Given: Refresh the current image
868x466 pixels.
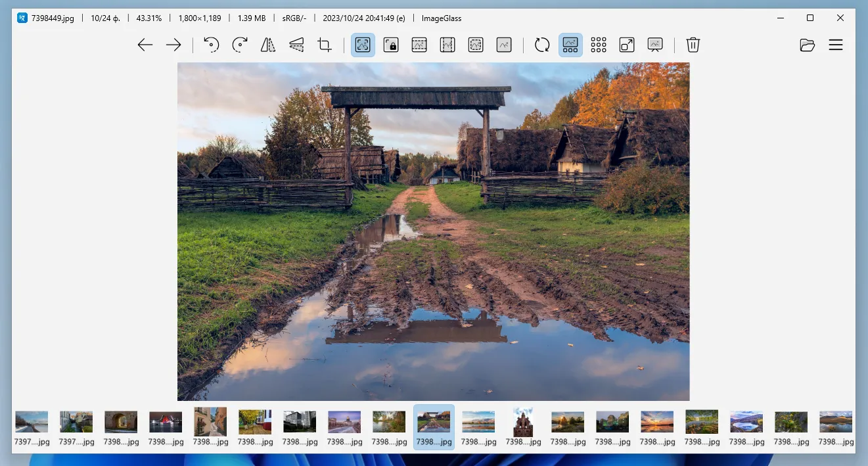Looking at the screenshot, I should [x=541, y=45].
